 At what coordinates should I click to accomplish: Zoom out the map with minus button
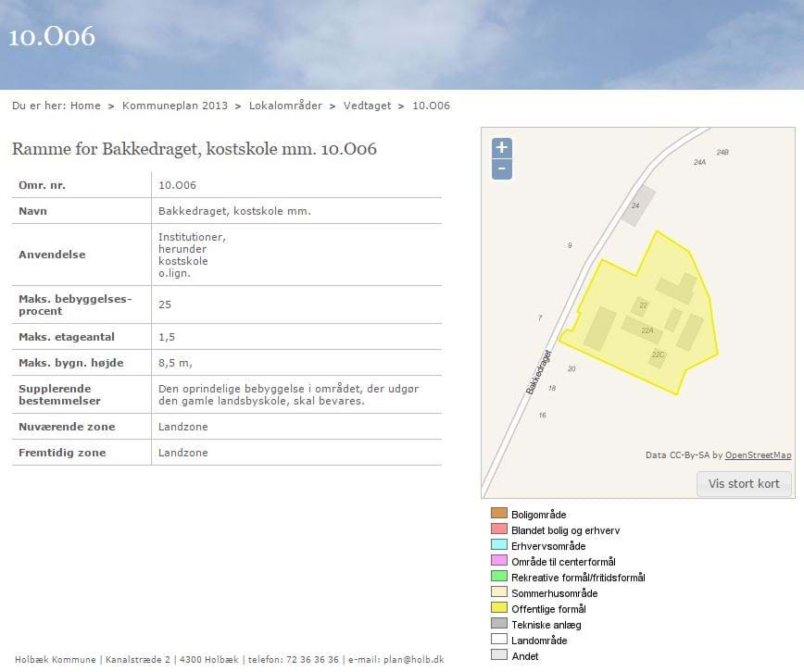click(501, 169)
